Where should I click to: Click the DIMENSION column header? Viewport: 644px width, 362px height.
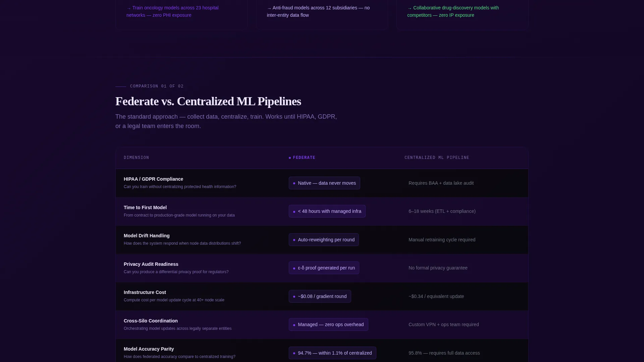136,158
